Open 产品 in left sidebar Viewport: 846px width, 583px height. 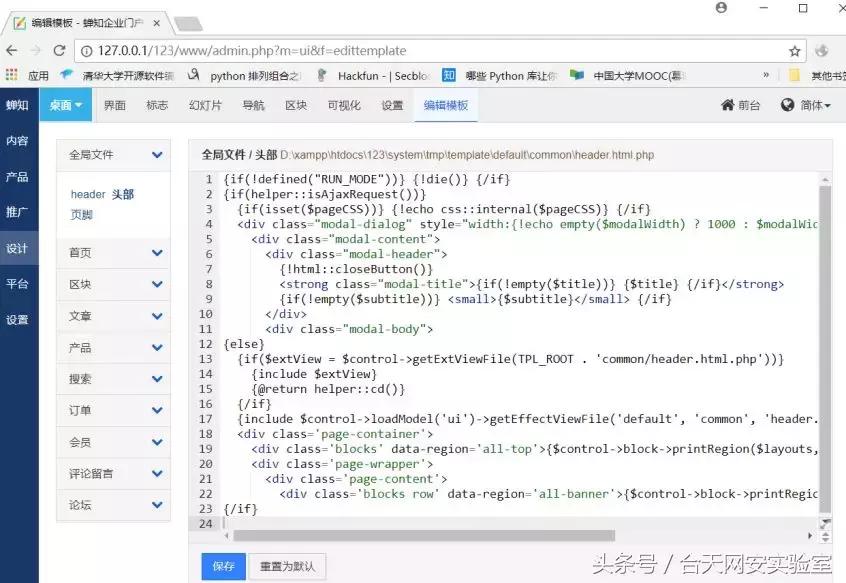pyautogui.click(x=18, y=176)
